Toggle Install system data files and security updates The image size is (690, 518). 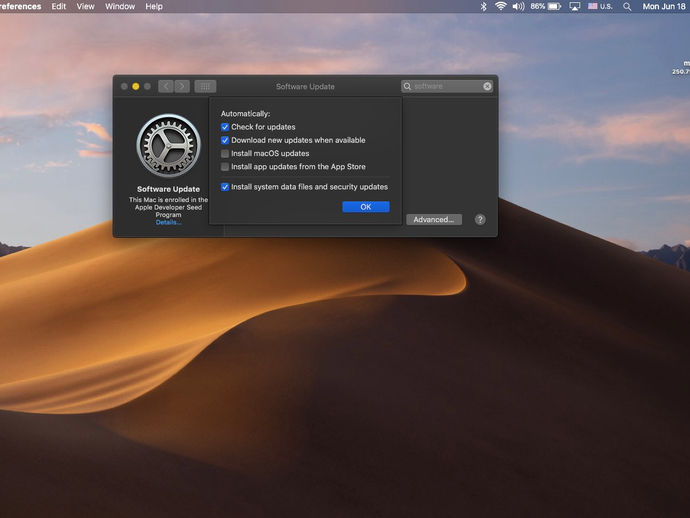point(225,187)
